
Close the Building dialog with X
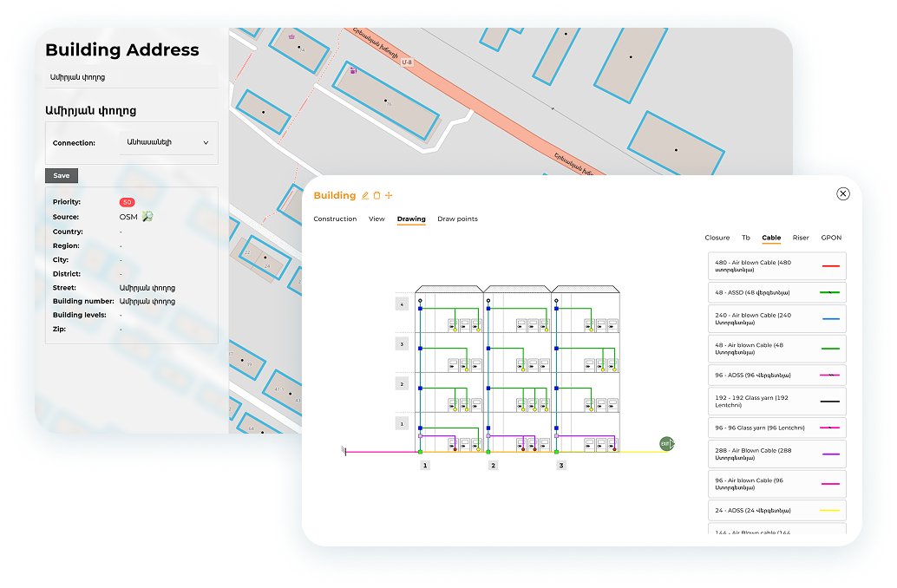tap(842, 194)
